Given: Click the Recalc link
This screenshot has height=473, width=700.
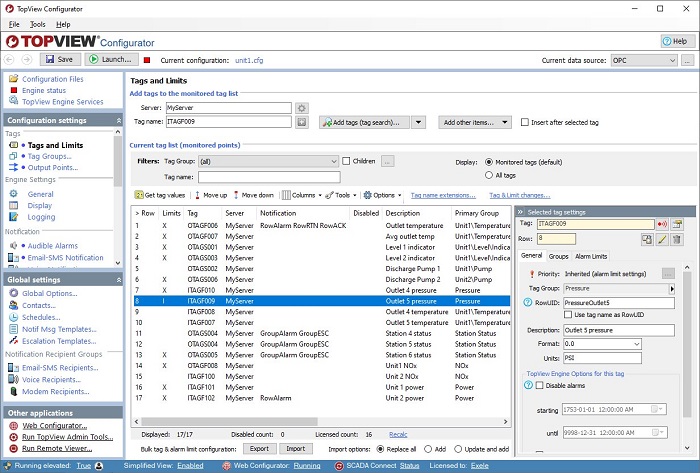Looking at the screenshot, I should tap(398, 434).
